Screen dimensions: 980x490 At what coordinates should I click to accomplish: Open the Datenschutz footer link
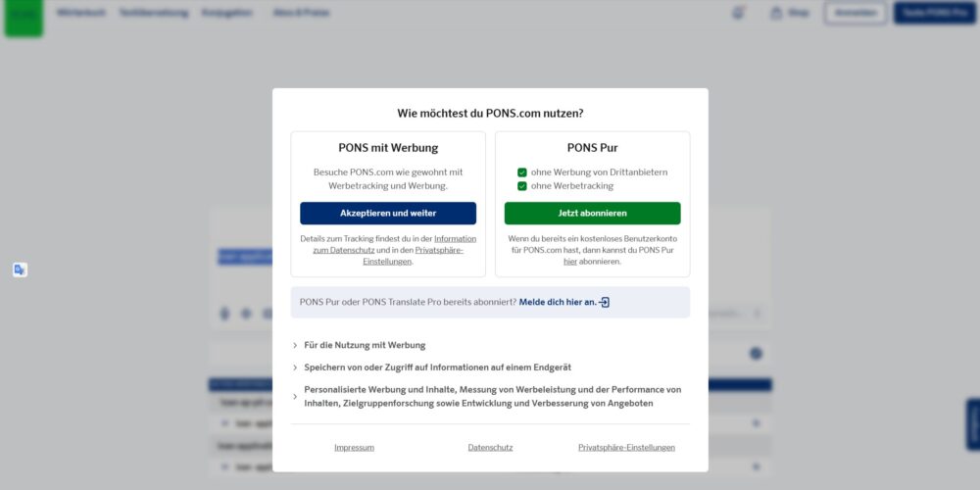pyautogui.click(x=490, y=448)
